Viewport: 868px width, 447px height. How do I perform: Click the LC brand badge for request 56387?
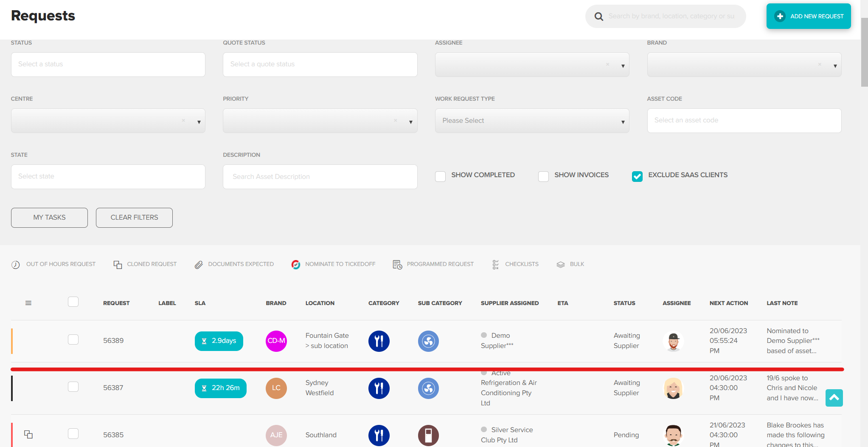(x=276, y=388)
